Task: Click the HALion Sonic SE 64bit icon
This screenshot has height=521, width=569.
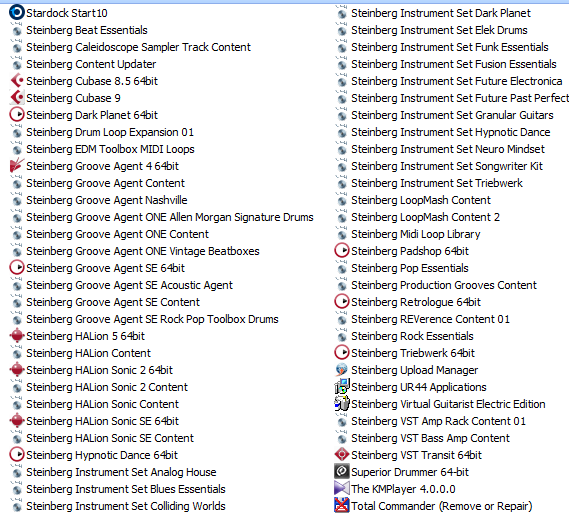Action: click(x=17, y=421)
